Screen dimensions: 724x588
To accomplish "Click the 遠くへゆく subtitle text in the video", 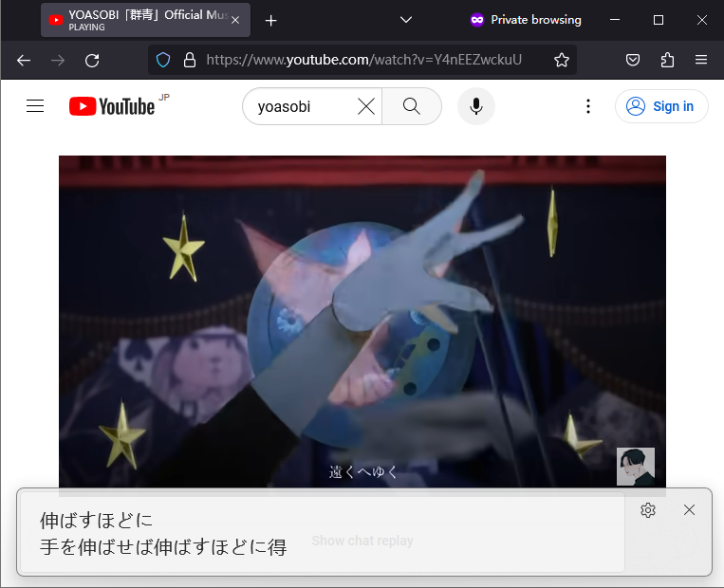I will pyautogui.click(x=362, y=471).
